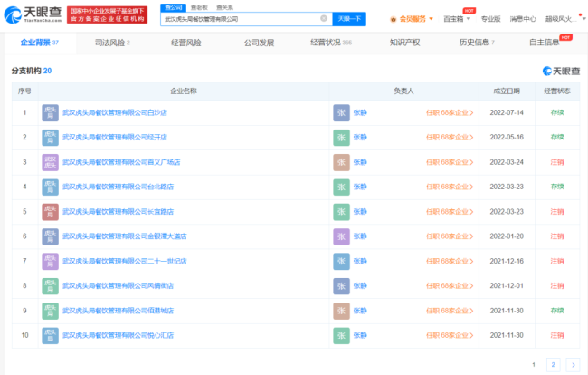This screenshot has width=588, height=375.
Task: Select the 查关系 search mode tab
Action: [224, 7]
